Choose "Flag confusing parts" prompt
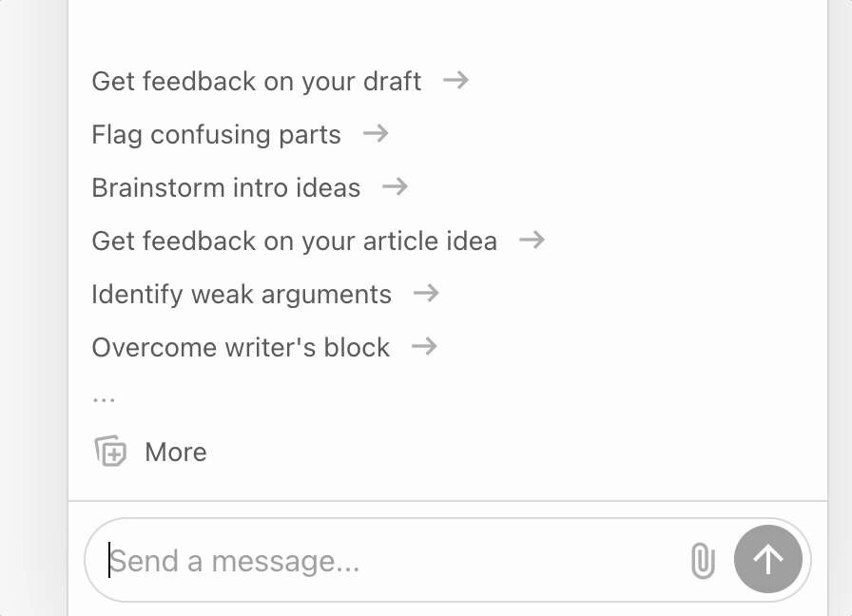The height and width of the screenshot is (616, 852). (216, 135)
